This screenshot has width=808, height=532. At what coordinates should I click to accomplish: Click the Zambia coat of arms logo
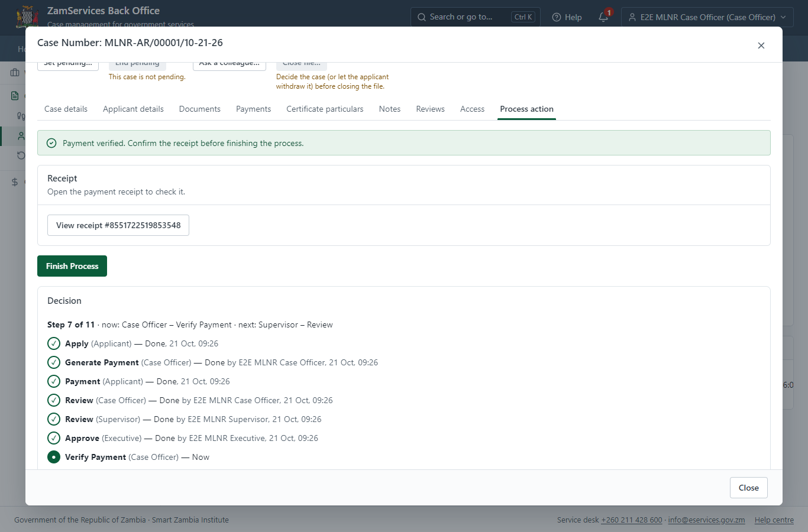coord(27,16)
